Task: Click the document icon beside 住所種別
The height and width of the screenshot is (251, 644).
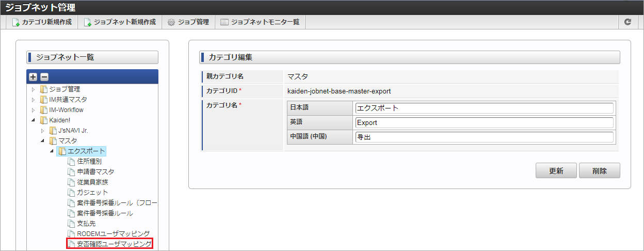Action: 71,162
